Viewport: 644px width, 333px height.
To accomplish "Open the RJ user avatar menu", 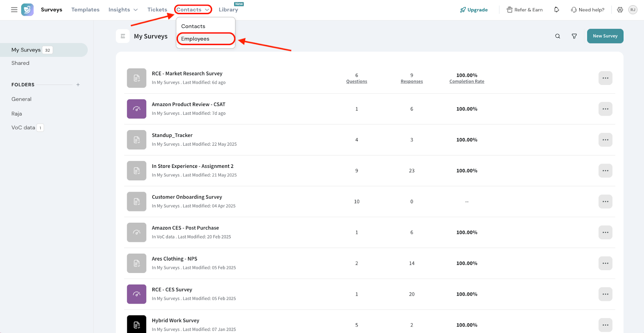I will pos(633,10).
